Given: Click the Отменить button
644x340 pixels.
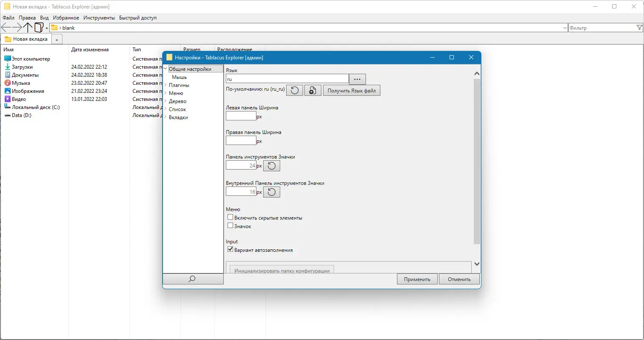Looking at the screenshot, I should coord(459,279).
